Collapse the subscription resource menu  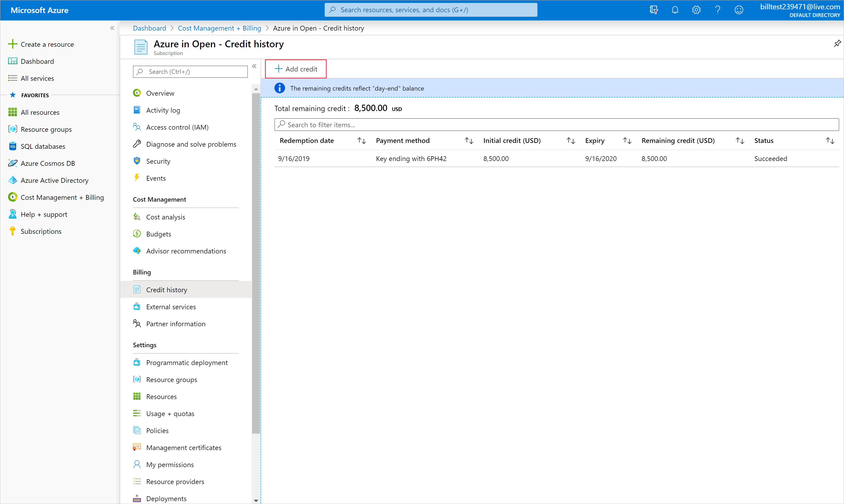[254, 66]
